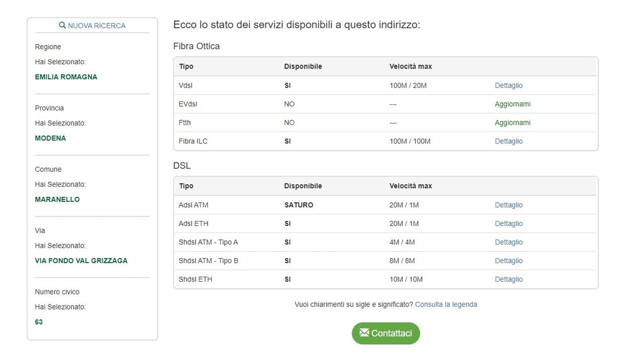Click the VIA FONDO VAL GRIZZAGA street value

(x=81, y=261)
